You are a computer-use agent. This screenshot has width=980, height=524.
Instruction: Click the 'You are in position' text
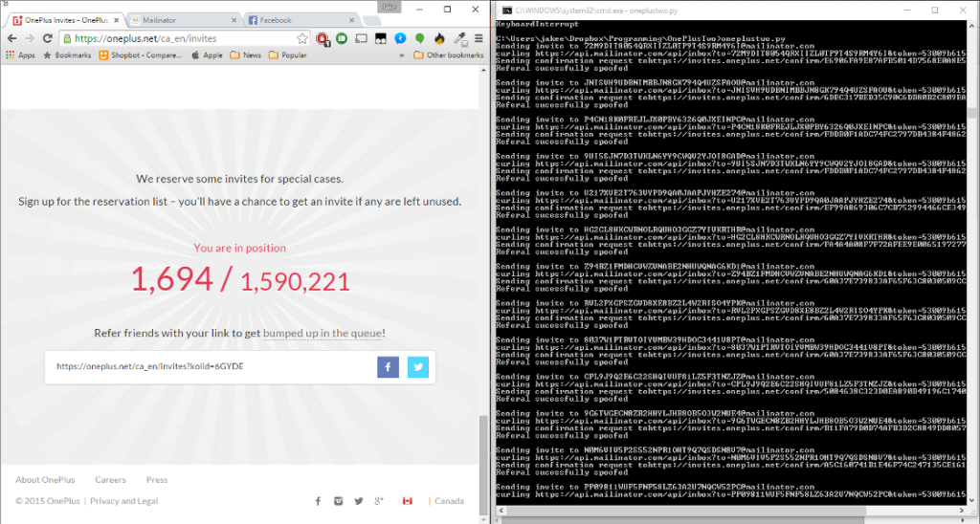click(x=239, y=248)
